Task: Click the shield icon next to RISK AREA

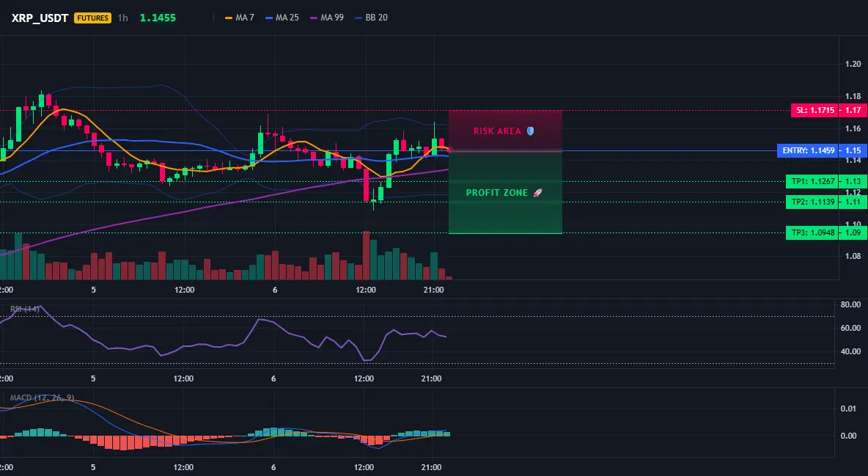Action: click(x=530, y=131)
